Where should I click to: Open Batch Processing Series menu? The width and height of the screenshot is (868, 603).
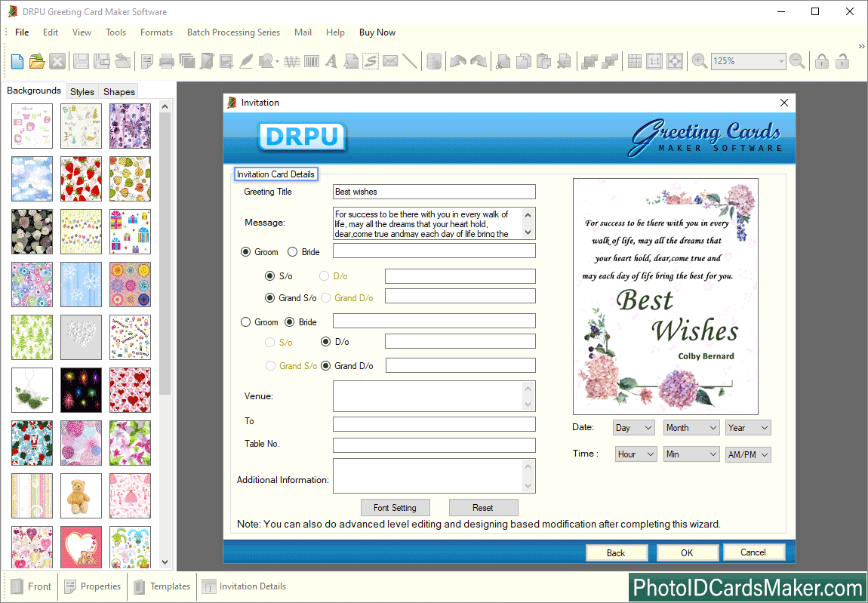coord(234,32)
